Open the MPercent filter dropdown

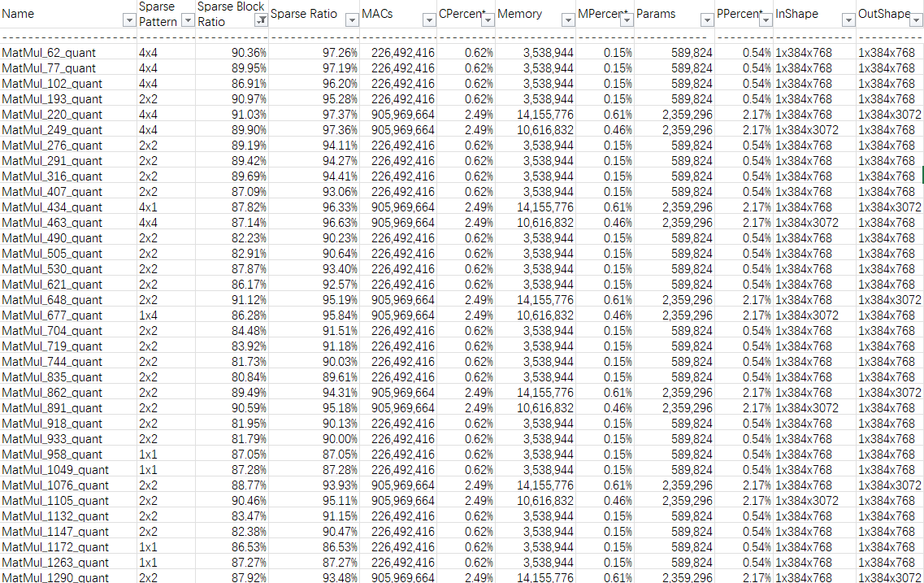pyautogui.click(x=627, y=20)
